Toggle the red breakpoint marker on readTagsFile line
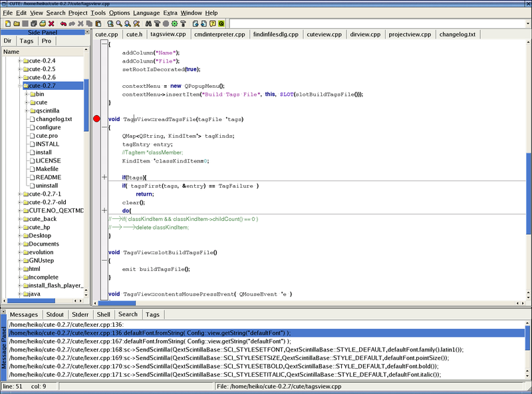The width and height of the screenshot is (532, 394). pyautogui.click(x=96, y=118)
